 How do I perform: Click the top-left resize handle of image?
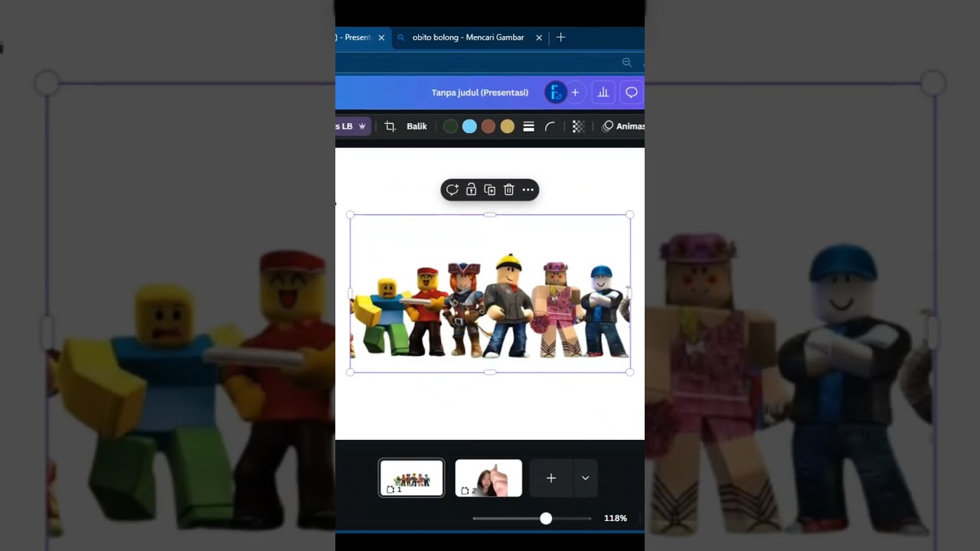pos(351,215)
